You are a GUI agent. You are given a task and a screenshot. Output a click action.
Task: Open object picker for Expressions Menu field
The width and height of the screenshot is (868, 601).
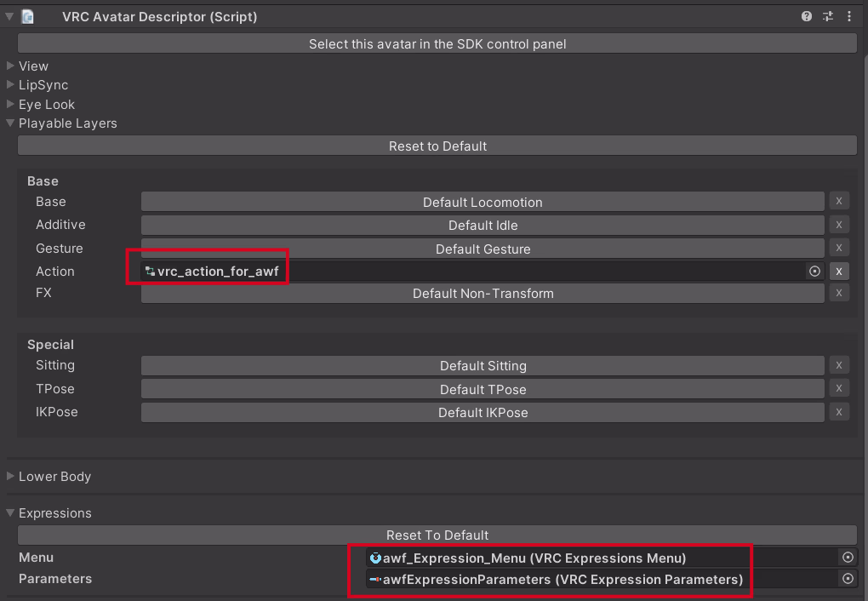tap(848, 558)
